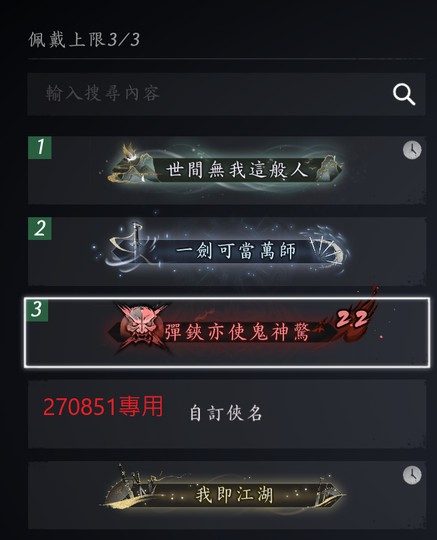Click the fan emblem on 一劍可當萬師 banner

326,247
